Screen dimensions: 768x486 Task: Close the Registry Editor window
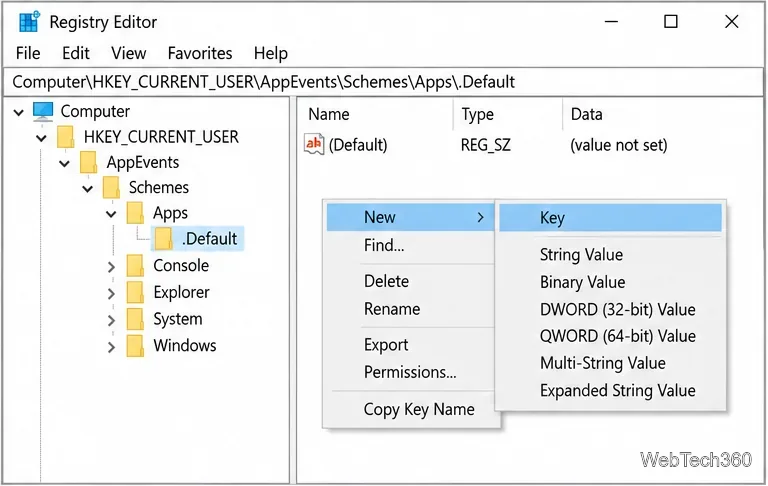[732, 22]
